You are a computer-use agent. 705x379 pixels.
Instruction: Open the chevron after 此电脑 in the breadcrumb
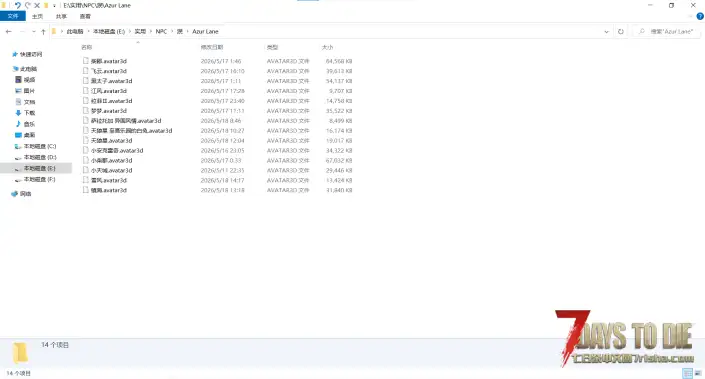(x=88, y=31)
